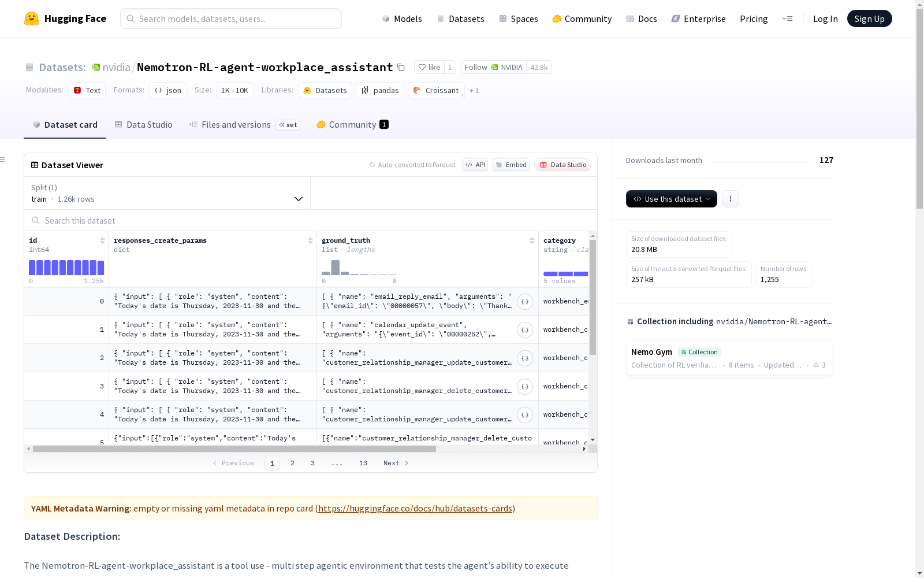Open the datasets-cards documentation link
The image size is (924, 578).
click(x=415, y=509)
